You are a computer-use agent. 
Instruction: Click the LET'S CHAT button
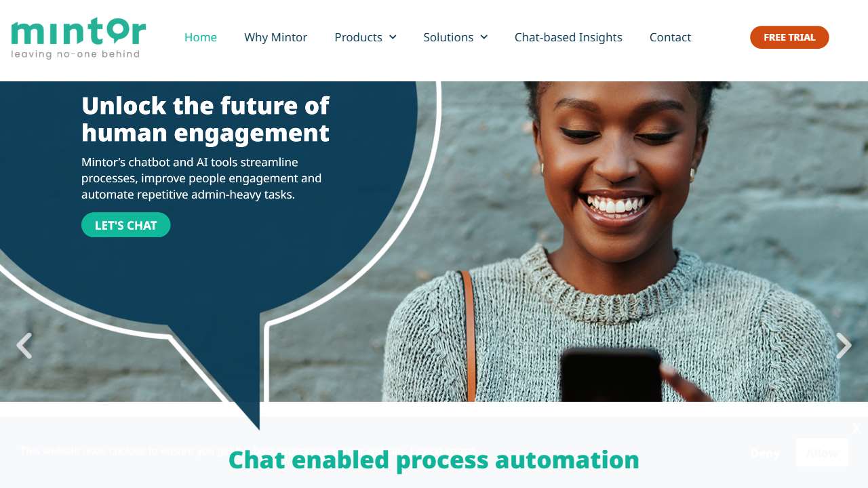125,225
